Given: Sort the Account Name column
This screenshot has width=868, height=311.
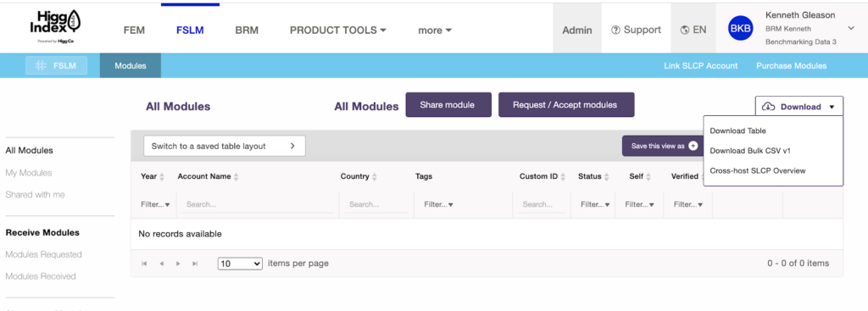Looking at the screenshot, I should pos(236,177).
